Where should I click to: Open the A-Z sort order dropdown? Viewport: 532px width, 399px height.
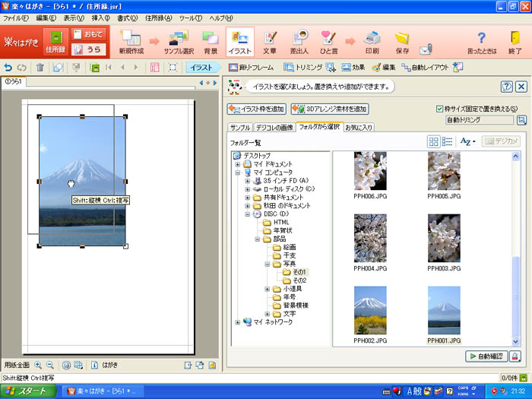click(x=467, y=141)
